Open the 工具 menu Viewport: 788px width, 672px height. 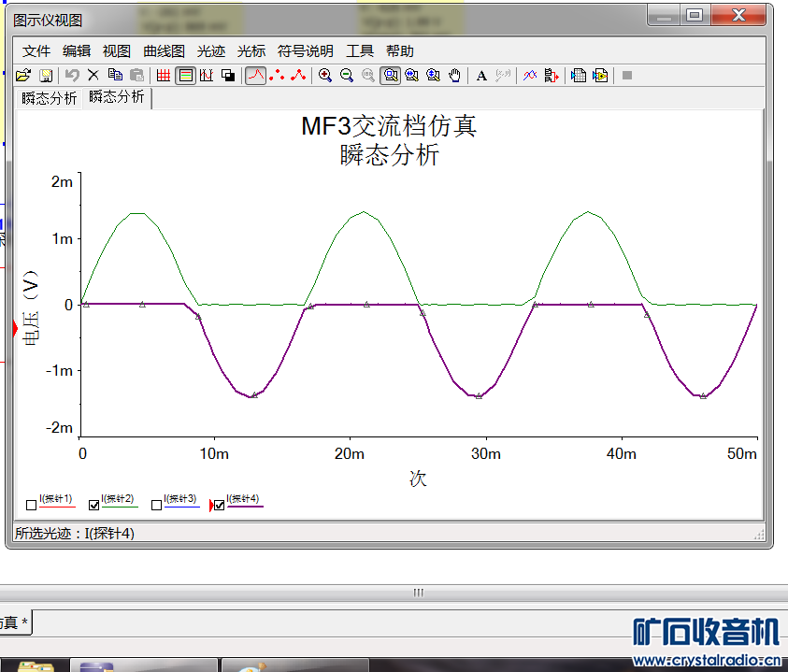coord(360,51)
